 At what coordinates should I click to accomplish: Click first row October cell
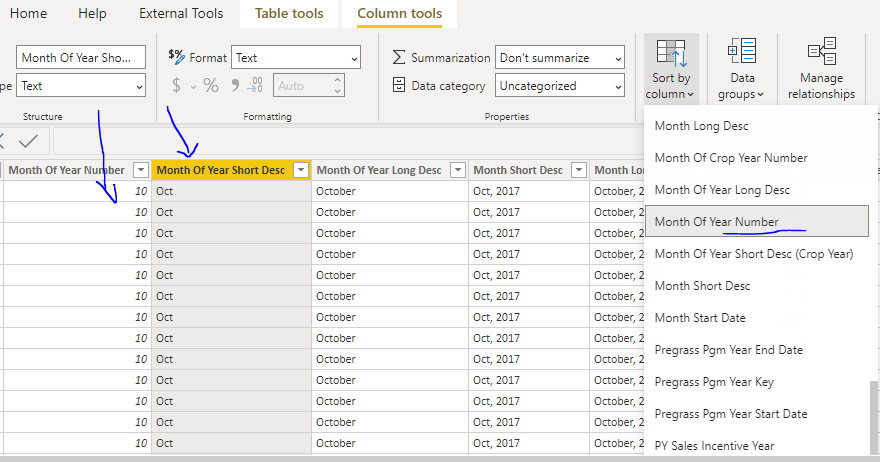coord(389,191)
